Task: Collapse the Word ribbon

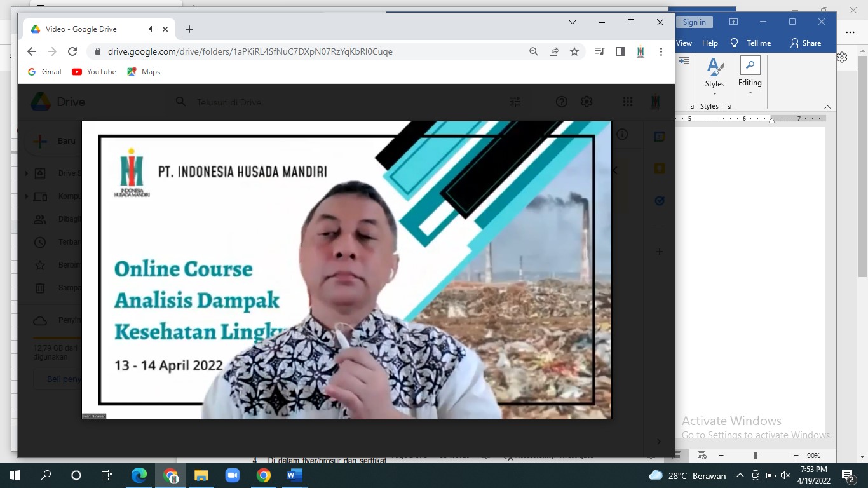Action: pyautogui.click(x=827, y=107)
